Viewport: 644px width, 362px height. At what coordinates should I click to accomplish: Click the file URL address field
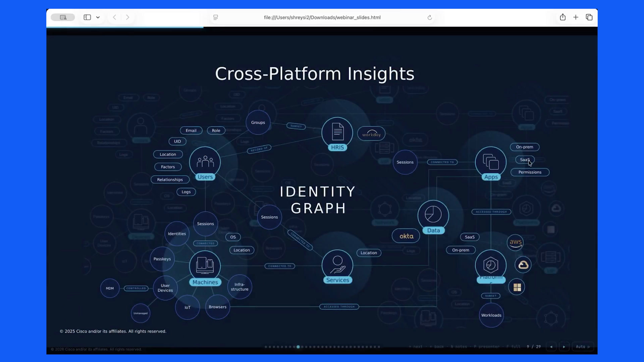pos(322,17)
